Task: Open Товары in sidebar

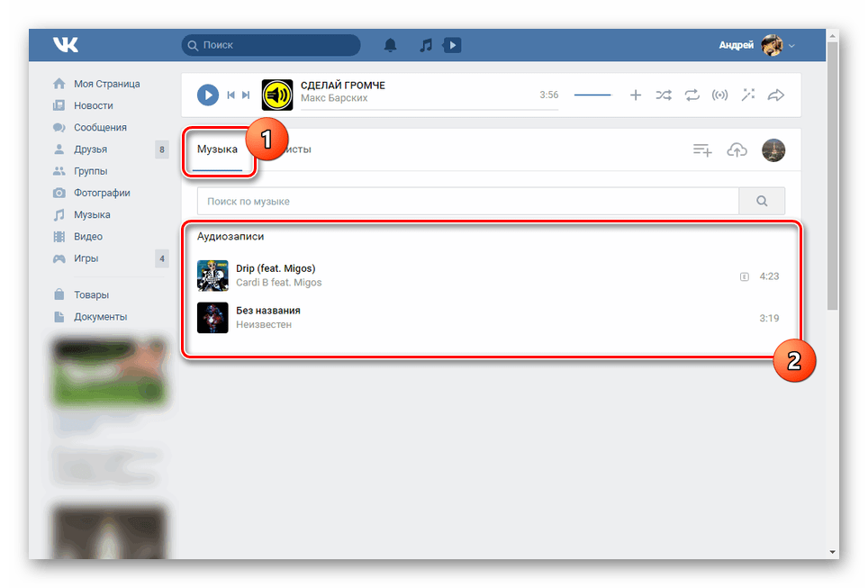Action: [x=91, y=294]
